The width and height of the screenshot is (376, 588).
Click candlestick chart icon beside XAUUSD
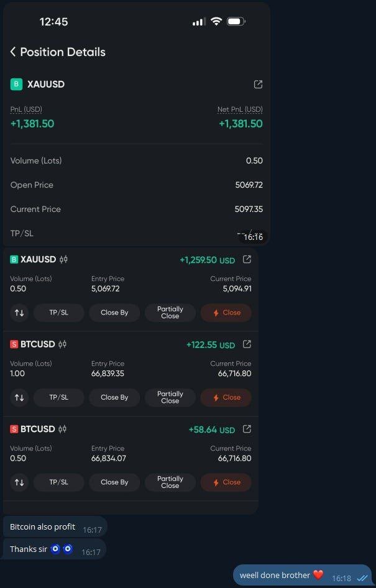pyautogui.click(x=63, y=259)
